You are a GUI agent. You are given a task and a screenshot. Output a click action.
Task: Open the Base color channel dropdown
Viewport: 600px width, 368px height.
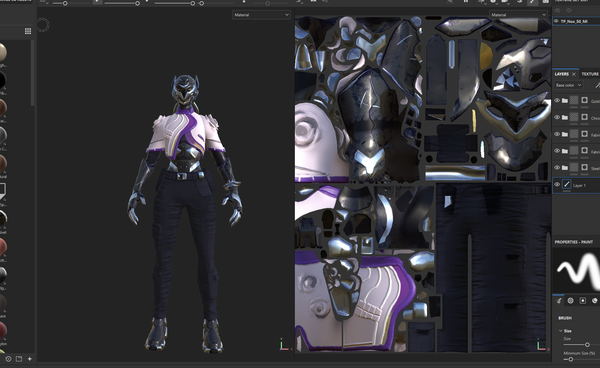tap(568, 85)
